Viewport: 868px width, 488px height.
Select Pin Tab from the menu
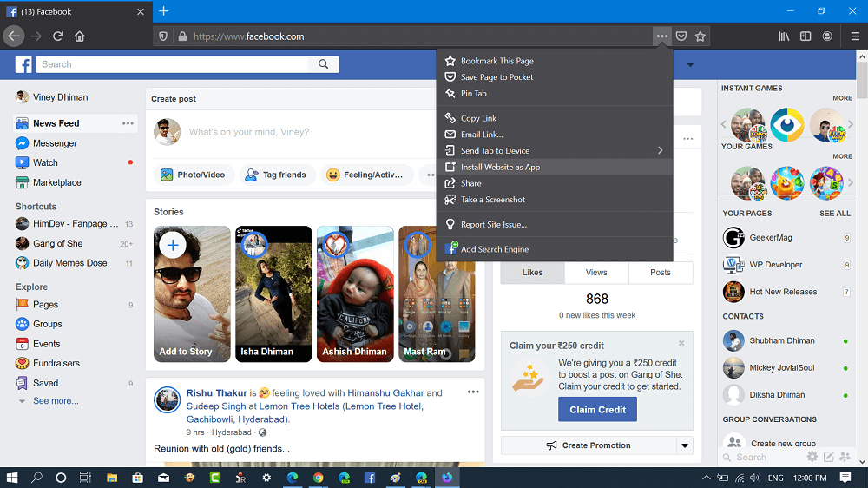[555, 93]
